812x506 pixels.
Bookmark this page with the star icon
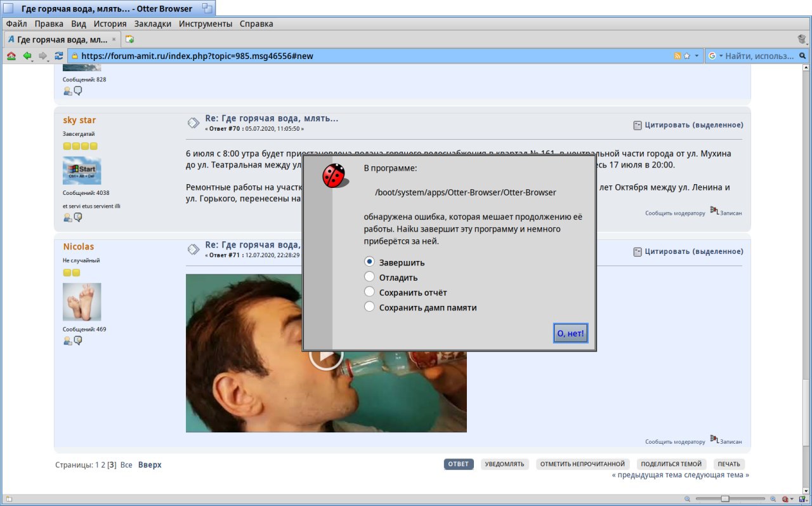[x=686, y=56]
